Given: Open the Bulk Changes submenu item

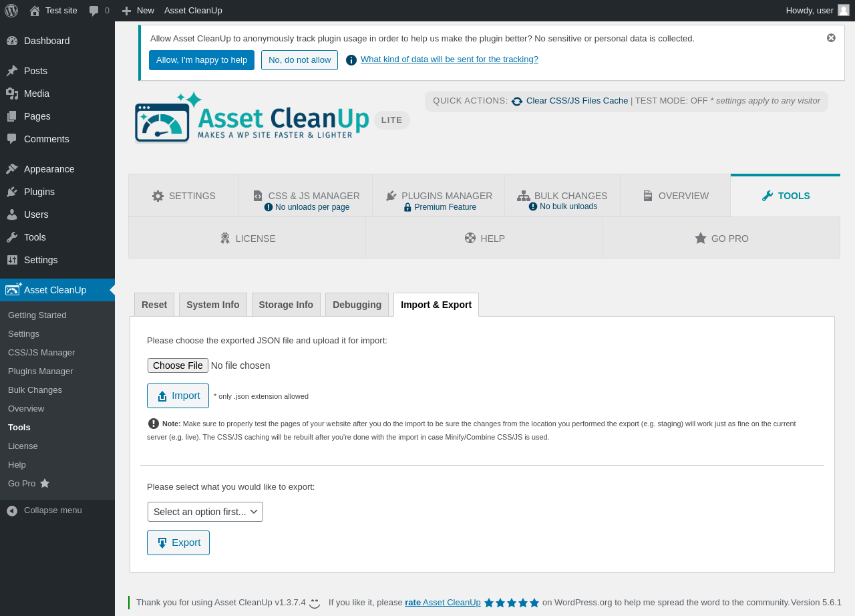Looking at the screenshot, I should [35, 390].
